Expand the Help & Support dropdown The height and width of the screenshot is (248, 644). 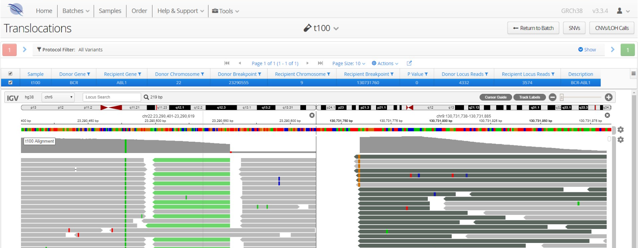(x=180, y=11)
